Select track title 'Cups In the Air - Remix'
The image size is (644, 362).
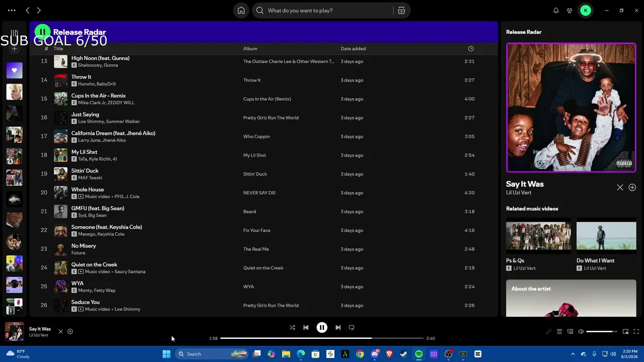[x=99, y=96]
